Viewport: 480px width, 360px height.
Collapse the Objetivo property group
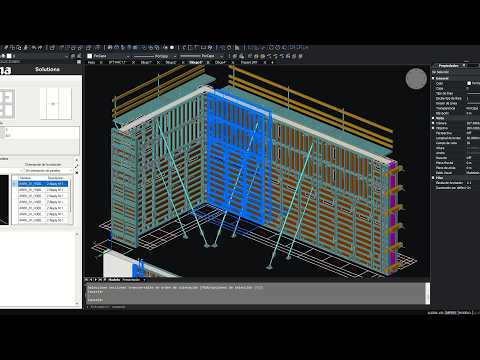click(433, 128)
